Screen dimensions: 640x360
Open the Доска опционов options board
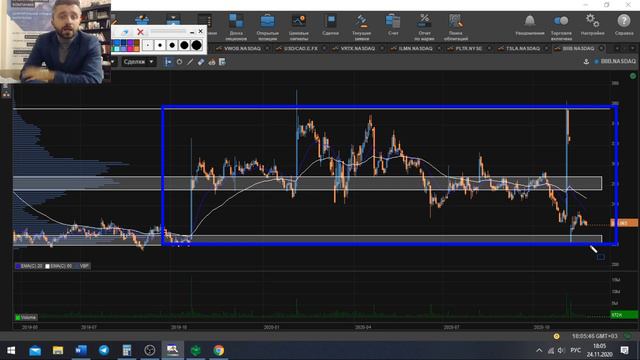tap(236, 27)
